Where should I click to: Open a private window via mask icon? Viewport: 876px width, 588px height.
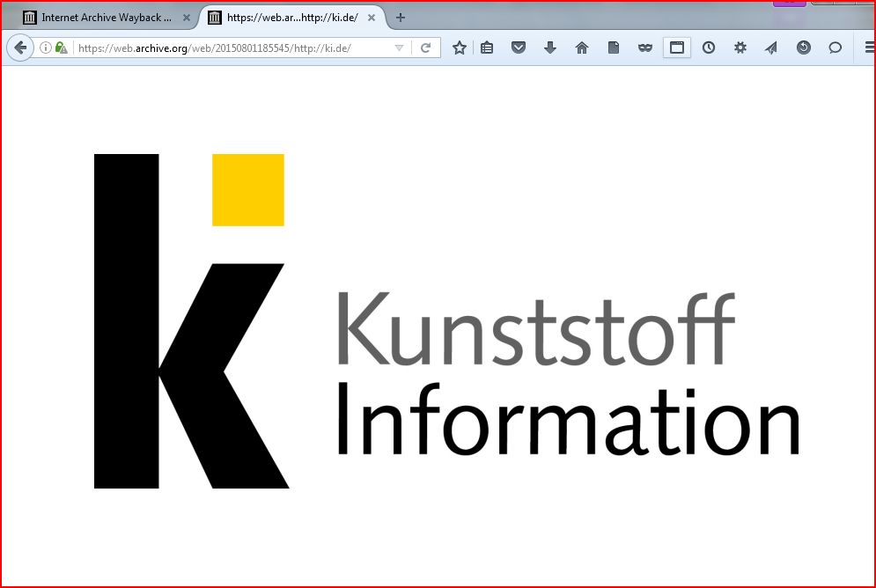point(645,48)
